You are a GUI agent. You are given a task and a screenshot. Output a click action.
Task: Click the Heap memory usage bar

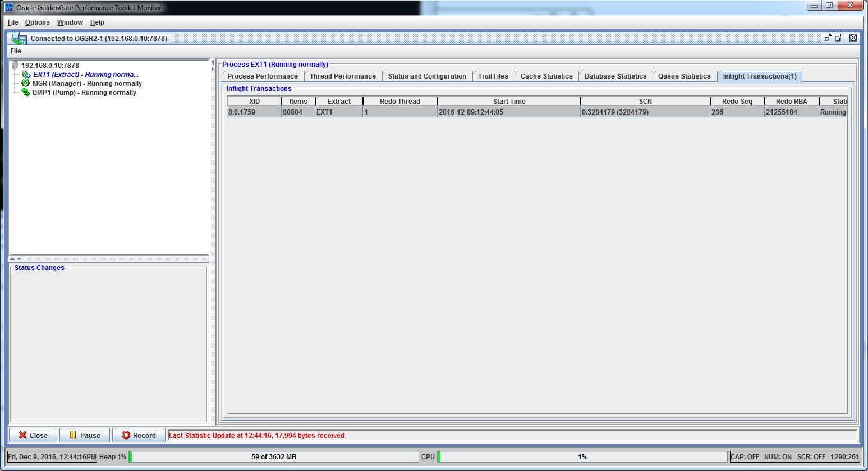pos(274,457)
